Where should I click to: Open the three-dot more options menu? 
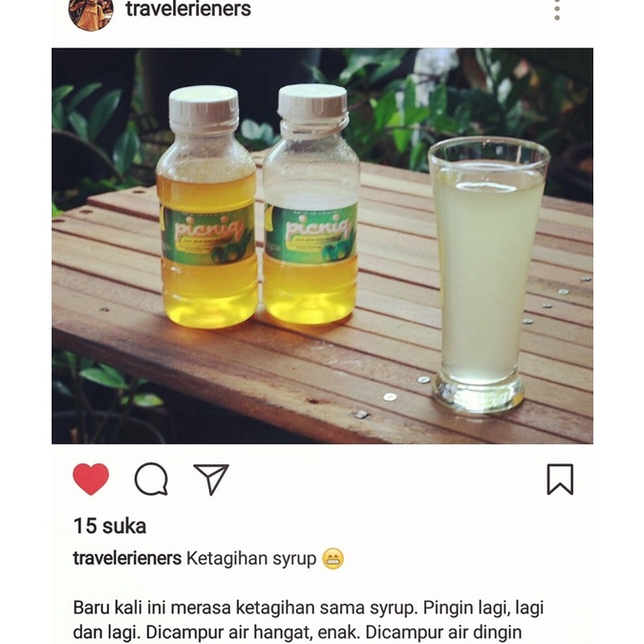tap(557, 10)
